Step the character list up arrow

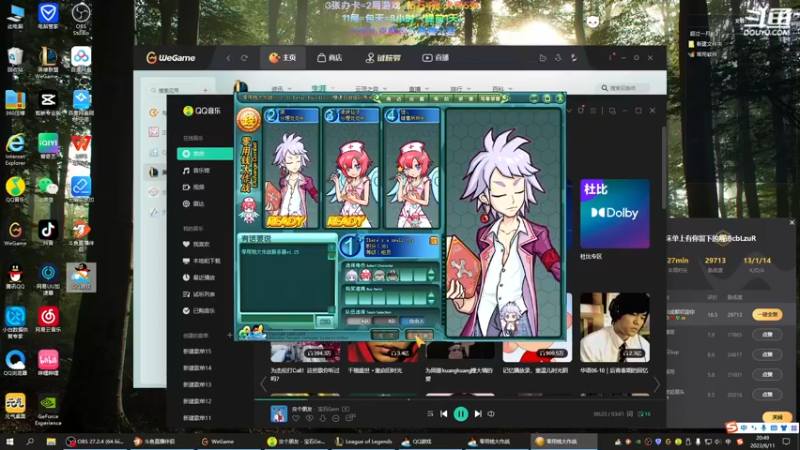[x=432, y=272]
